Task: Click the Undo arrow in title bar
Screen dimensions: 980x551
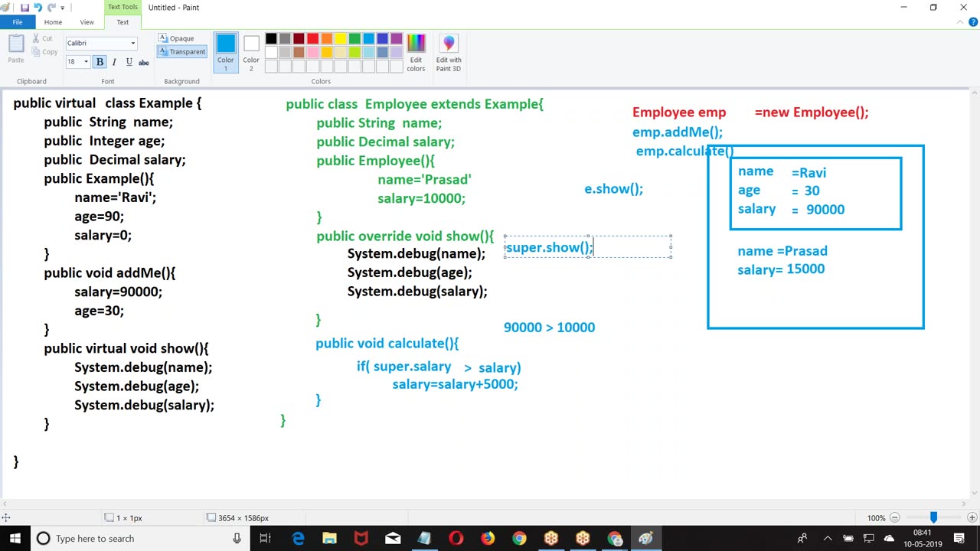Action: 38,8
